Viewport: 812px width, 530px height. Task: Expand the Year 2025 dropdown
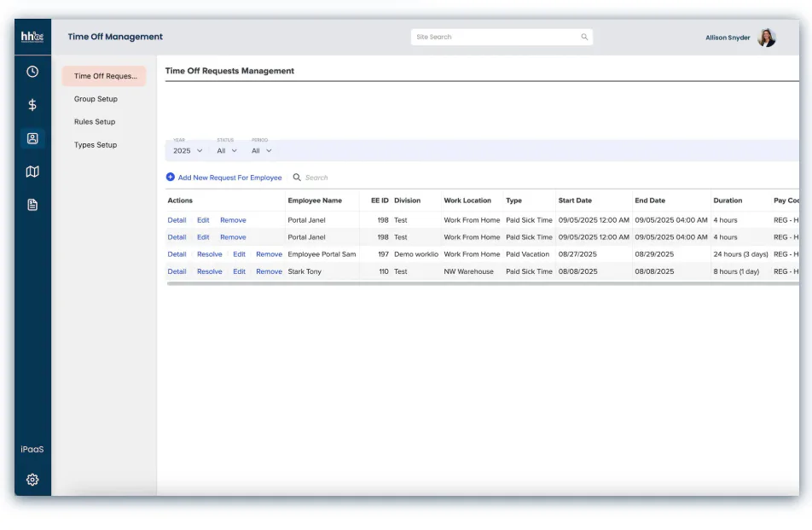[188, 151]
